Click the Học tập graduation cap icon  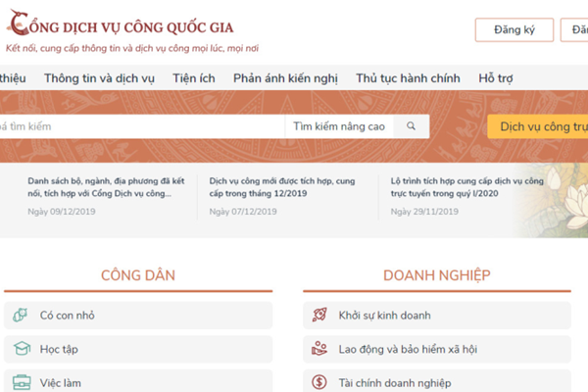[x=22, y=349]
